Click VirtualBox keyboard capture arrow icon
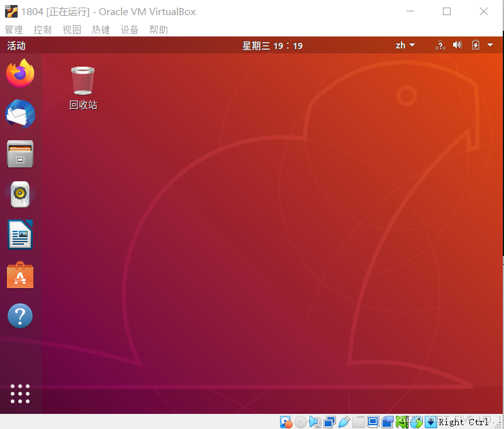 point(431,422)
